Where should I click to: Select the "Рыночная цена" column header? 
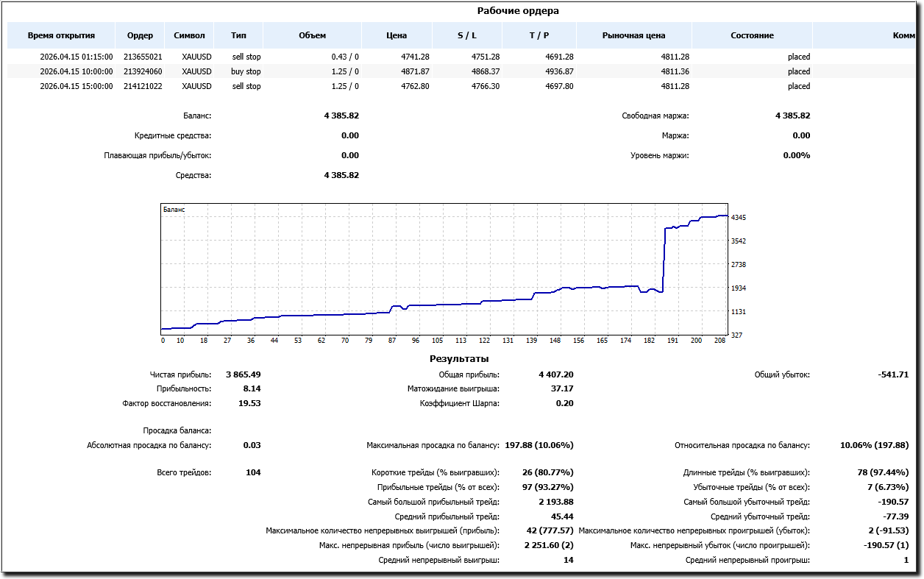point(633,35)
